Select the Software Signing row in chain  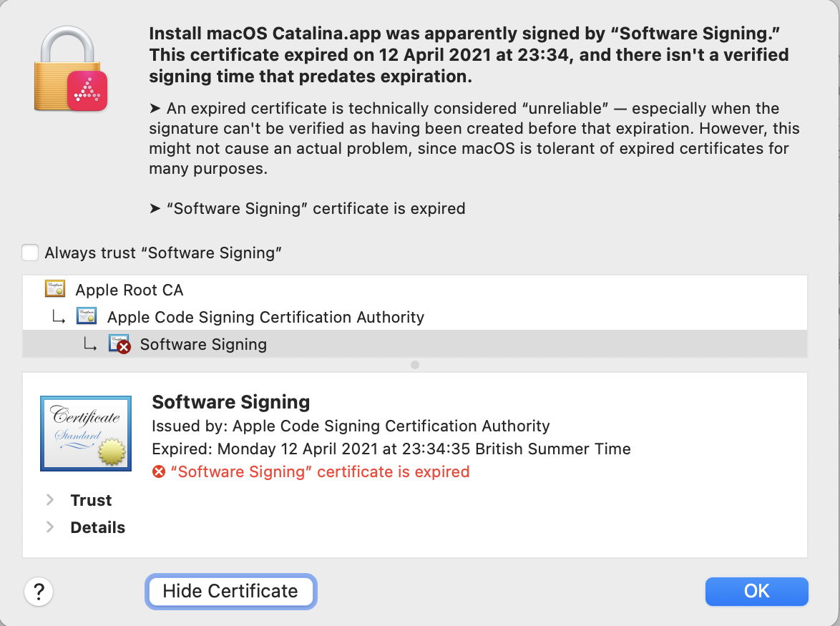tap(203, 344)
